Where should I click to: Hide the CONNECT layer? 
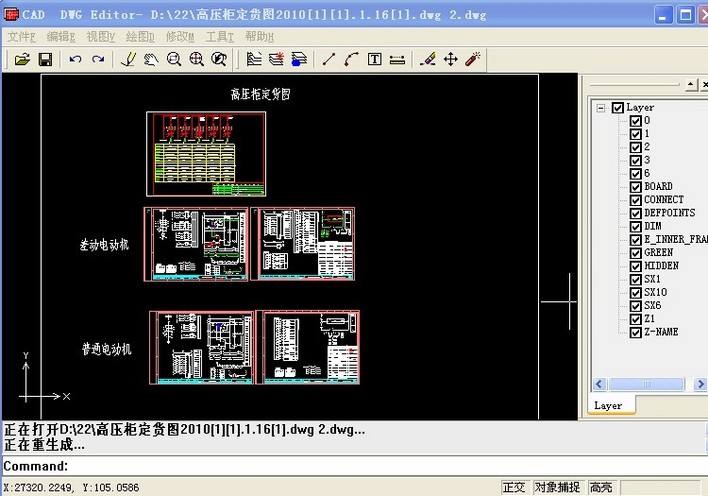point(636,200)
